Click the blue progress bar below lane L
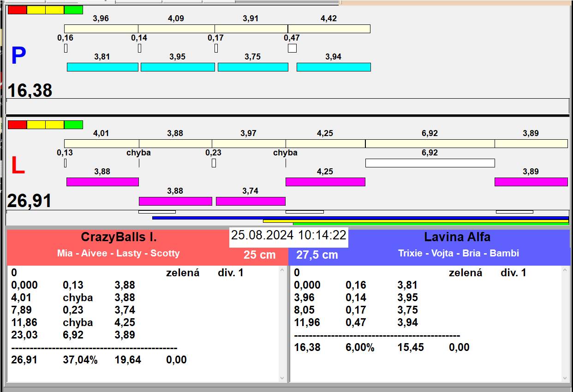Viewport: 573px width, 392px height. tap(360, 218)
